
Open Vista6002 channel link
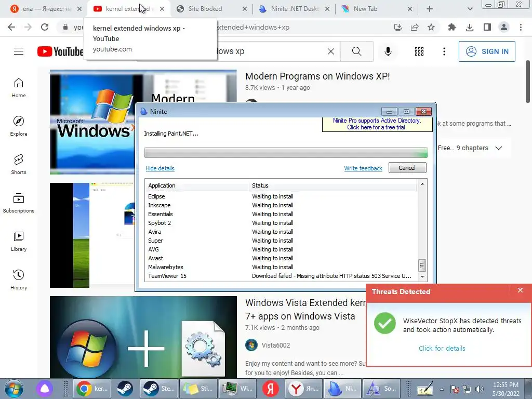click(275, 345)
